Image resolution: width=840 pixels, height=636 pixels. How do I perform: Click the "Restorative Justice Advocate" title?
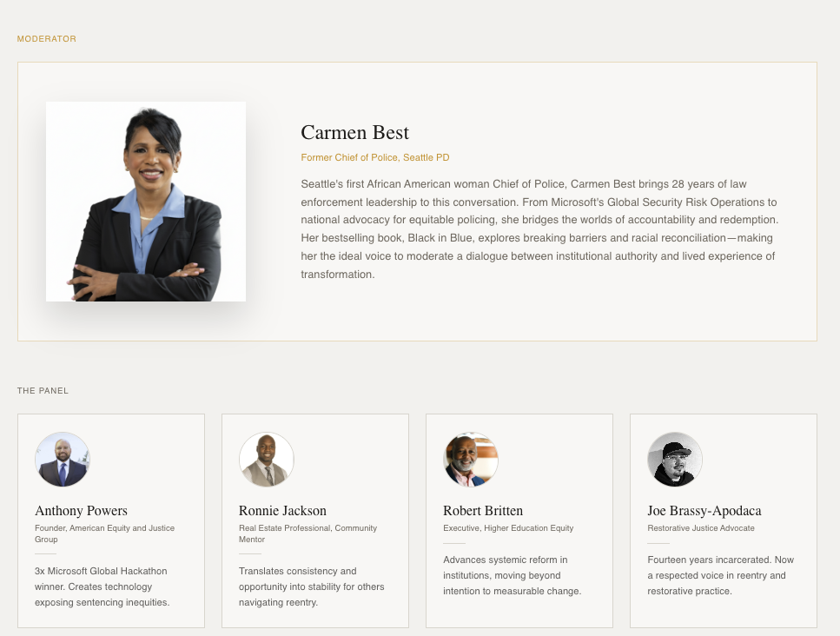pos(701,528)
